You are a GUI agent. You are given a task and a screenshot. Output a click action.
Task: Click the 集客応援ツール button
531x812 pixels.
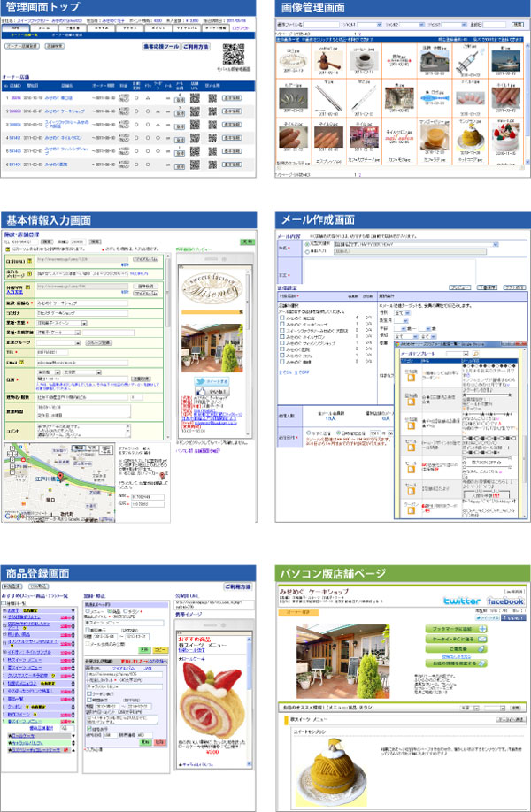point(161,44)
